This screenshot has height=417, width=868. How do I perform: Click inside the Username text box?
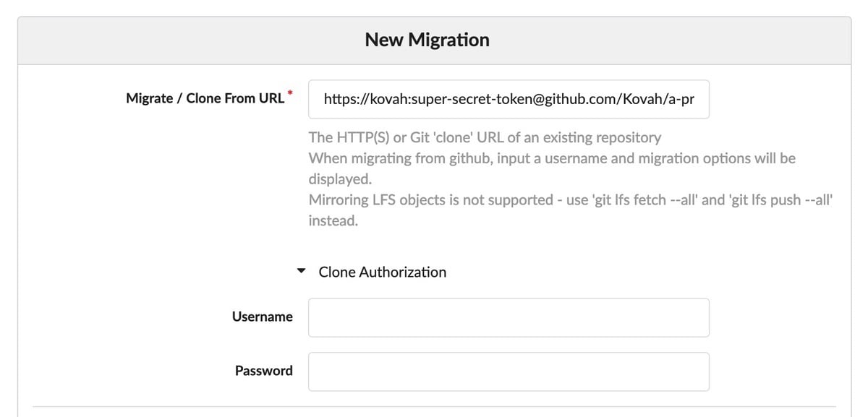tap(509, 317)
